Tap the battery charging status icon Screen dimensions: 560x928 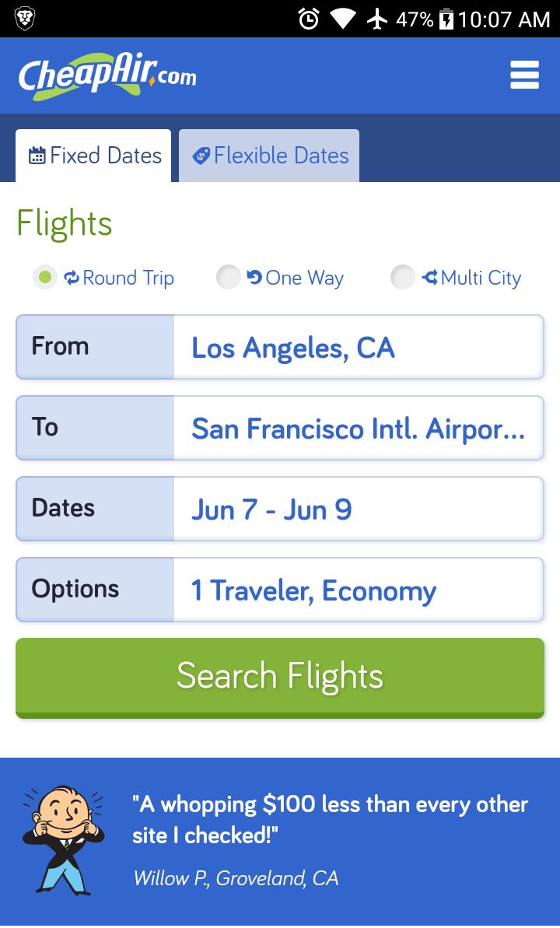446,19
